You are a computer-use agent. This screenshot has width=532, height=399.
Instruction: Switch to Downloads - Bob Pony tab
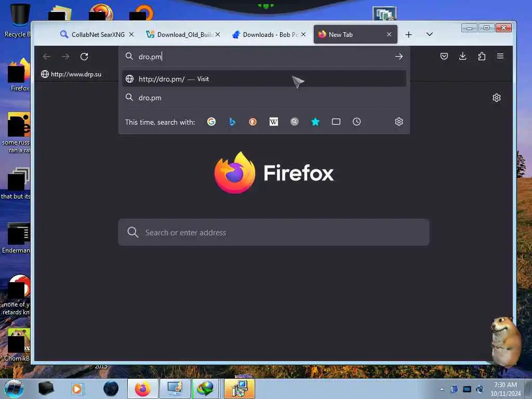(269, 34)
